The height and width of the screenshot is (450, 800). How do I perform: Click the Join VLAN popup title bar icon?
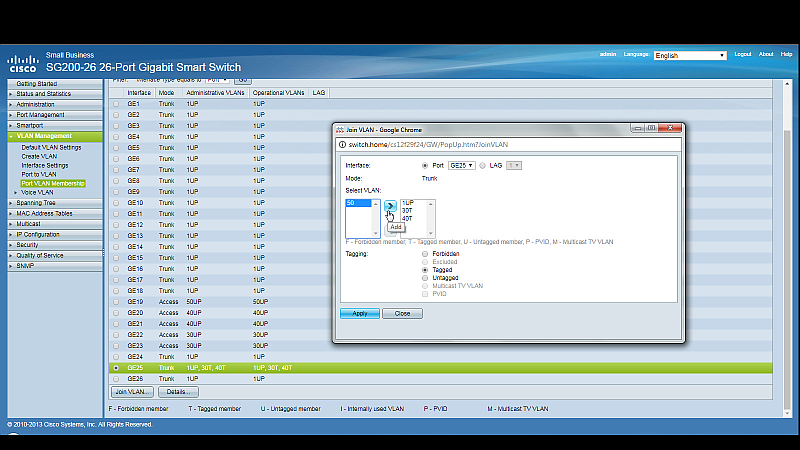pos(339,129)
